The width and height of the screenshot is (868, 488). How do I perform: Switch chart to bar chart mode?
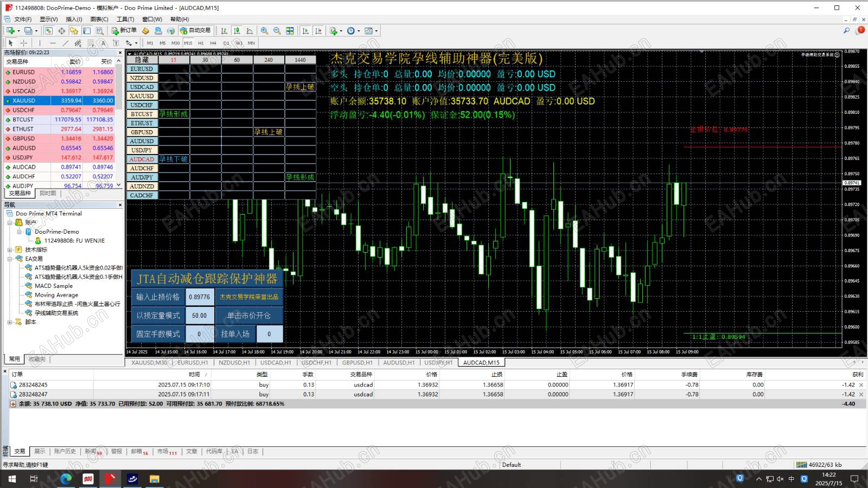click(x=224, y=31)
